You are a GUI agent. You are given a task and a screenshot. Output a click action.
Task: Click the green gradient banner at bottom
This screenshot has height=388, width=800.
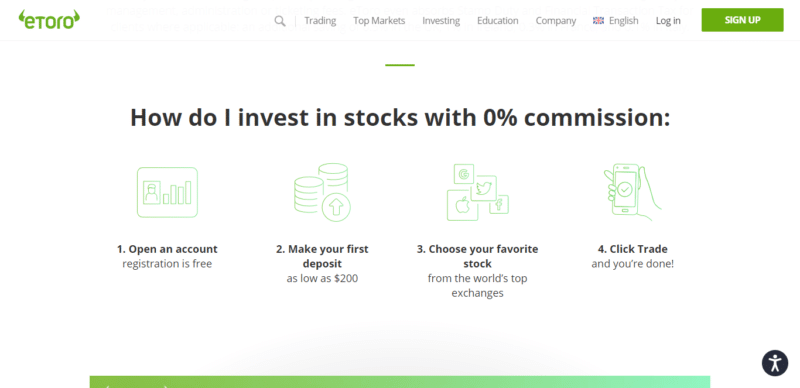(x=400, y=382)
